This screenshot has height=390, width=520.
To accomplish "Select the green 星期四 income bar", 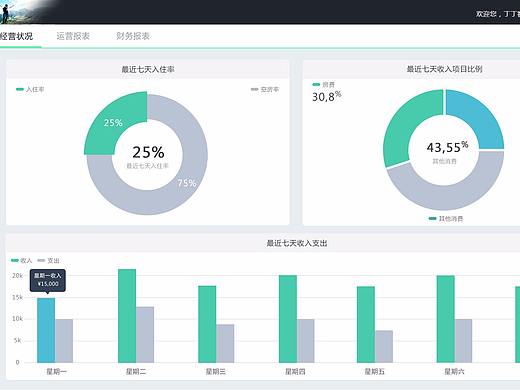I will point(288,319).
